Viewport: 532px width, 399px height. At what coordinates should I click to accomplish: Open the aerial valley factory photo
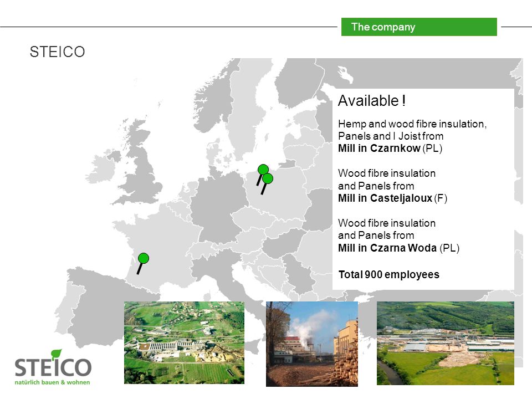coord(446,344)
